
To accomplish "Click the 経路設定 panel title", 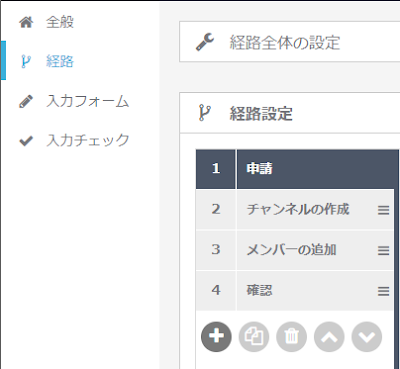I will 261,113.
